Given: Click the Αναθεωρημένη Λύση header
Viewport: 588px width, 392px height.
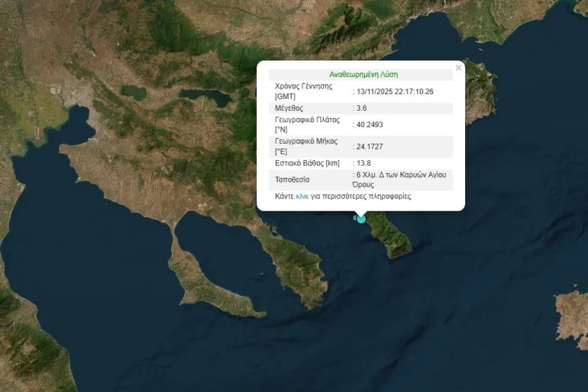Looking at the screenshot, I should [x=363, y=75].
